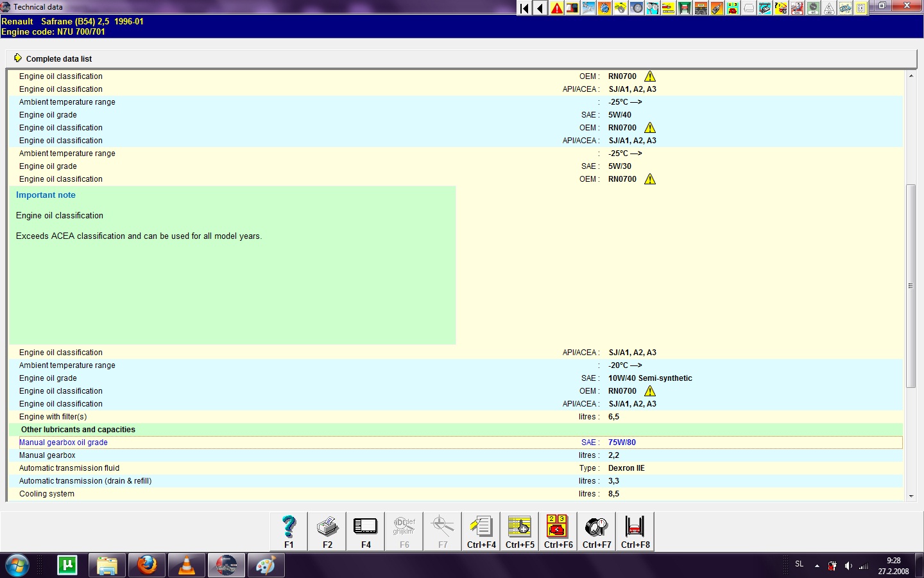Click the Important note heading
Viewport: 924px width, 578px height.
(46, 195)
